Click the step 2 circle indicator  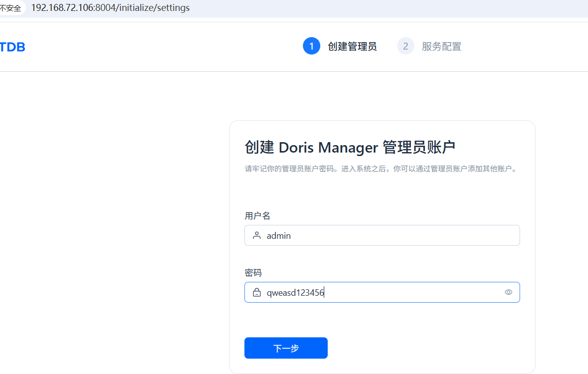pyautogui.click(x=406, y=46)
